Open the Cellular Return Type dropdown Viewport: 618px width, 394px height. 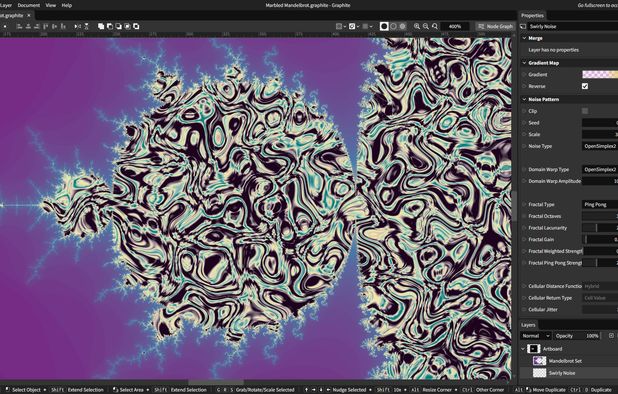tap(600, 298)
